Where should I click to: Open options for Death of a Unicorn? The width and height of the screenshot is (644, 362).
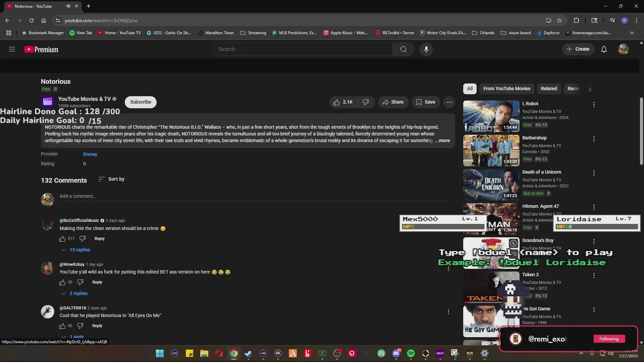click(594, 173)
